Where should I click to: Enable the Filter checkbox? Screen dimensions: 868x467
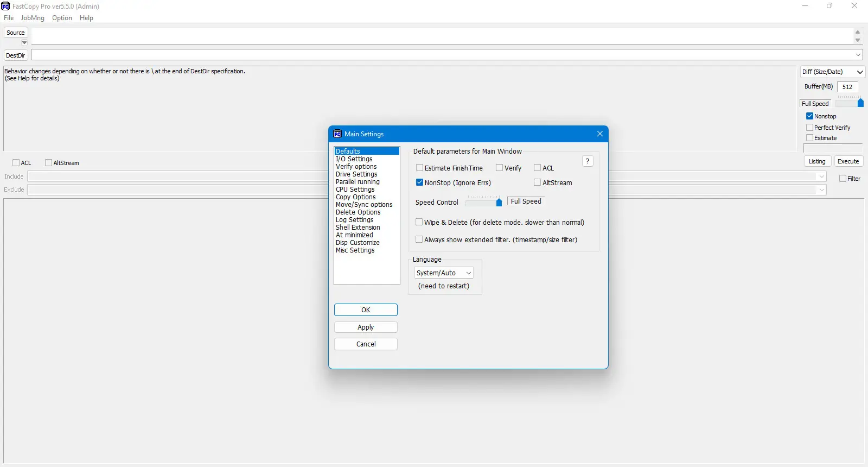point(843,179)
